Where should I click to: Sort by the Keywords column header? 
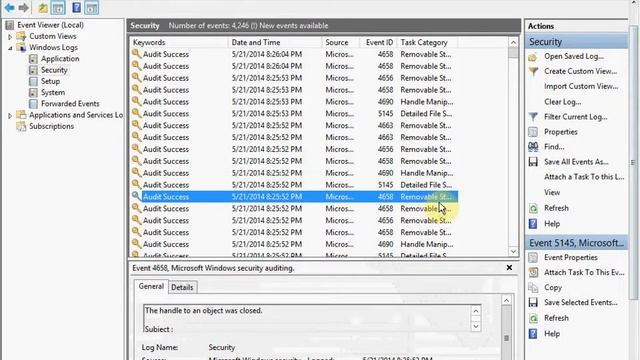[x=179, y=42]
